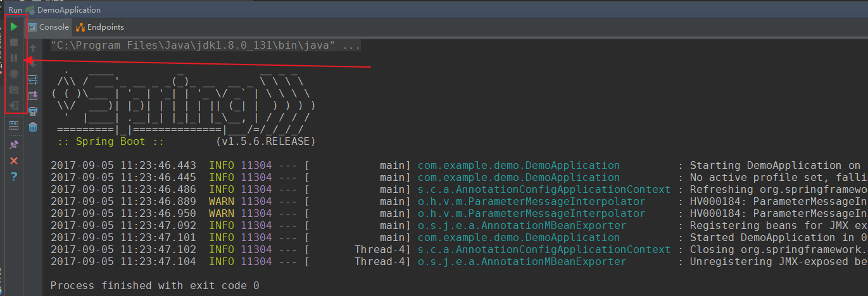
Task: Click the '(v1.5.6.RELEASE)' version text
Action: tap(265, 142)
